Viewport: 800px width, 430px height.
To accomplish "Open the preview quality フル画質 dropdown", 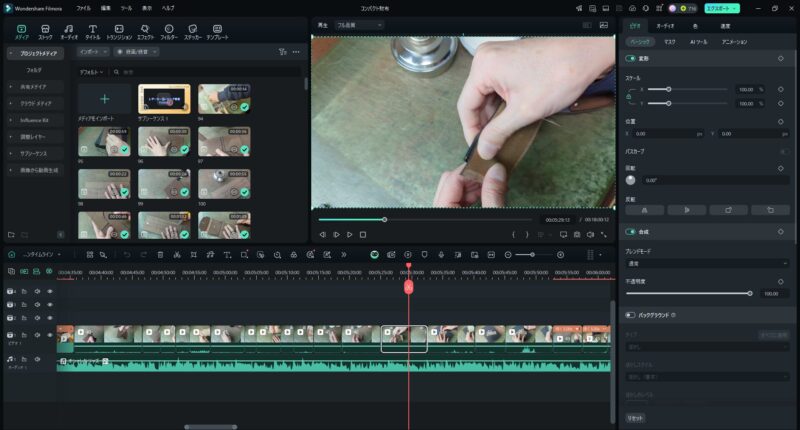I will click(x=359, y=25).
